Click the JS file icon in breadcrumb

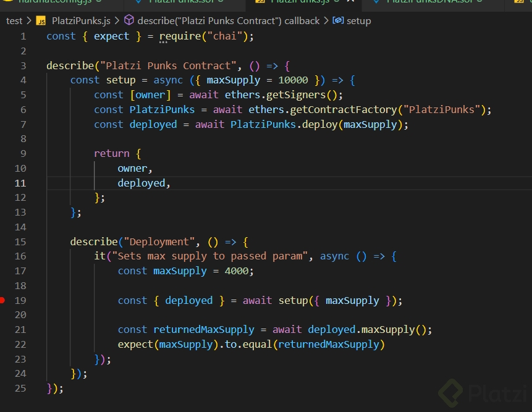(41, 21)
